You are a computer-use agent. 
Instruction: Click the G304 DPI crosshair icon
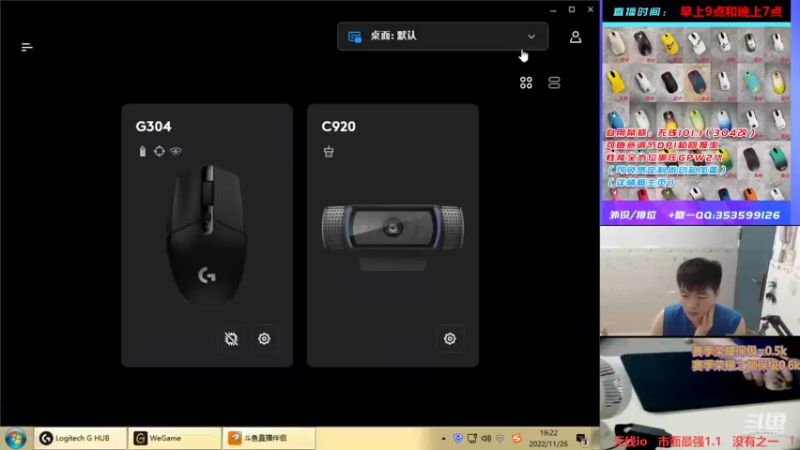click(x=159, y=151)
